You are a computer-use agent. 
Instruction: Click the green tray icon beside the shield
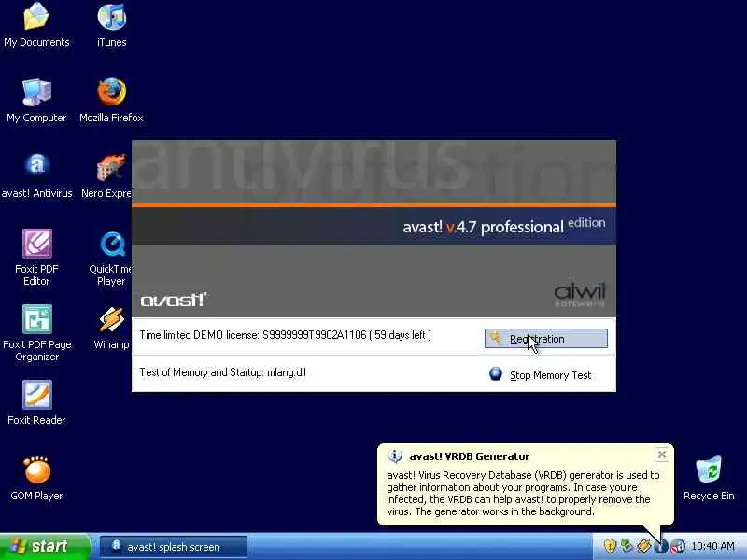point(627,546)
